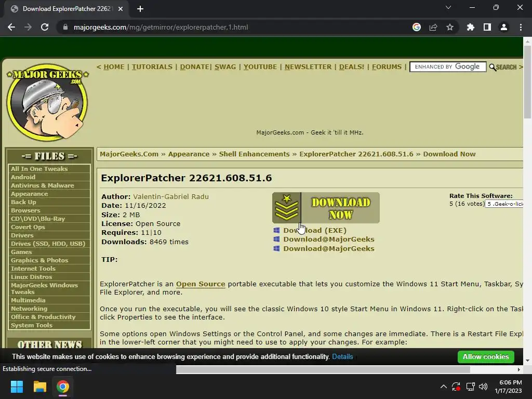
Task: Click the SEARCH button text
Action: click(506, 67)
